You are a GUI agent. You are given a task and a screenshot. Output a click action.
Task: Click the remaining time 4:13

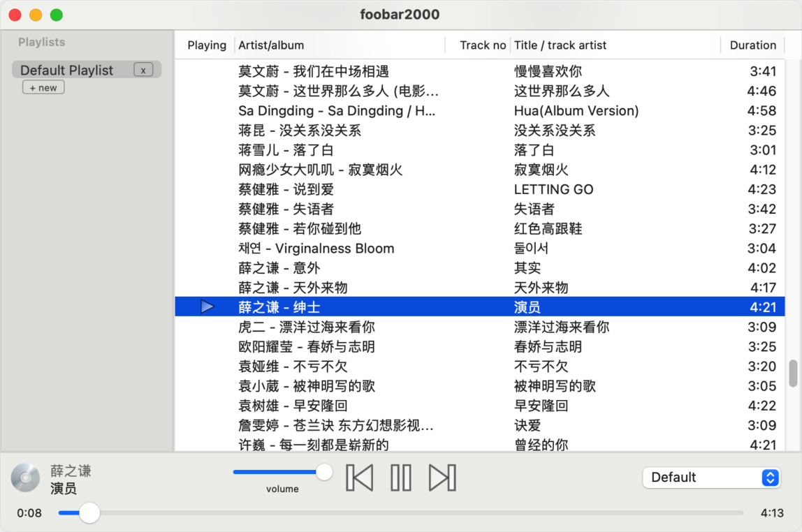point(772,512)
